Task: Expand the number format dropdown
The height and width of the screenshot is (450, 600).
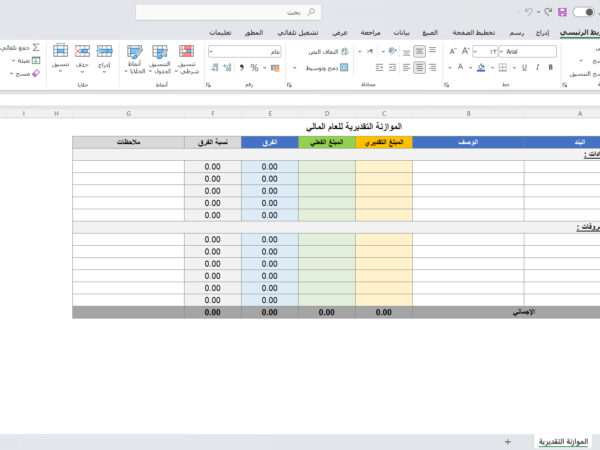Action: pos(215,50)
